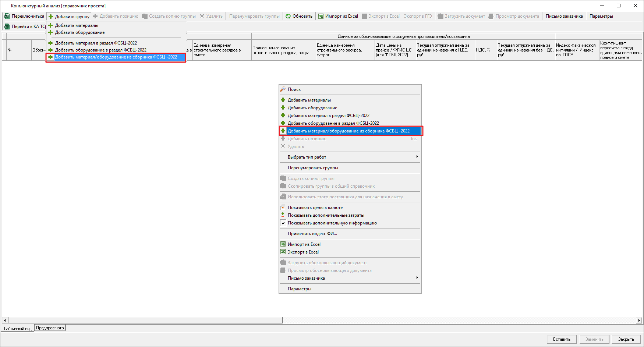Toggle Показывать дополнительные затраты option

pos(326,215)
